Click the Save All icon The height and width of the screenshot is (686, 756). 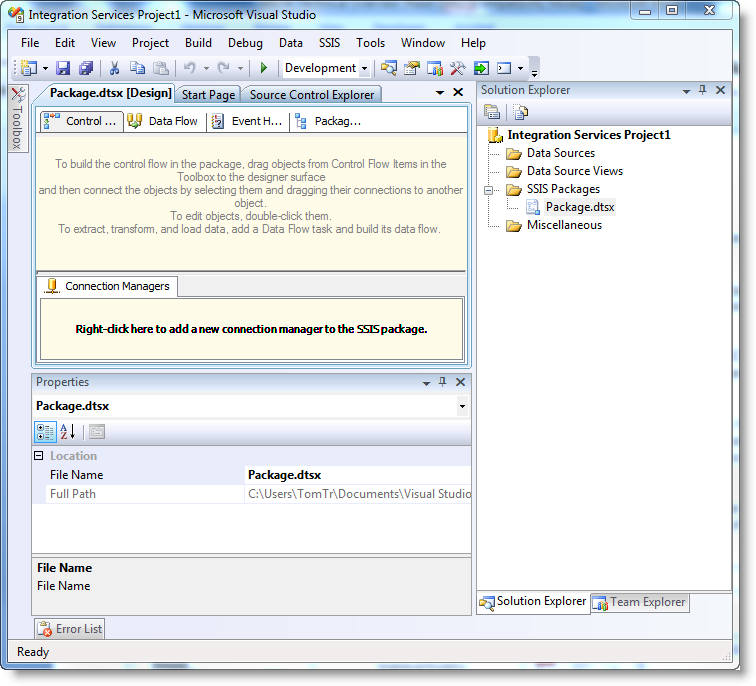tap(86, 68)
